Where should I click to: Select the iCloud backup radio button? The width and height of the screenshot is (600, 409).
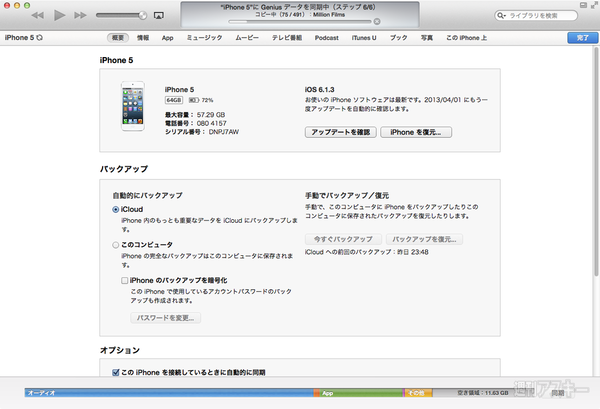click(x=116, y=210)
